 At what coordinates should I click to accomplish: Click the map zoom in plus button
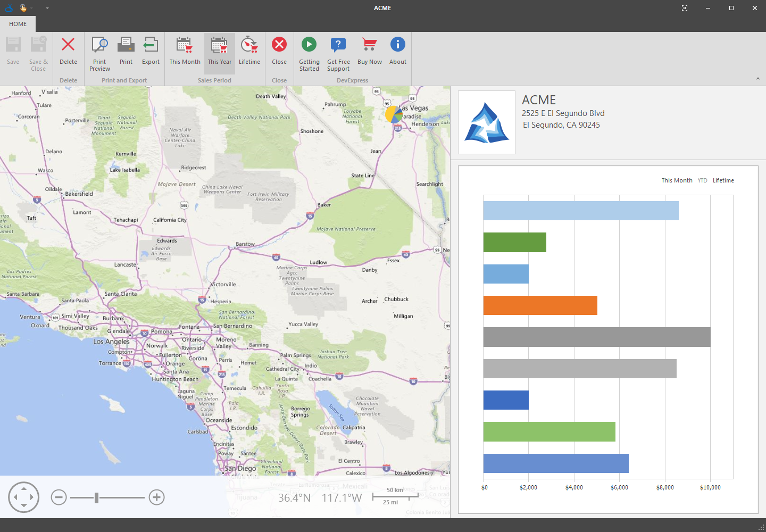[x=156, y=497]
